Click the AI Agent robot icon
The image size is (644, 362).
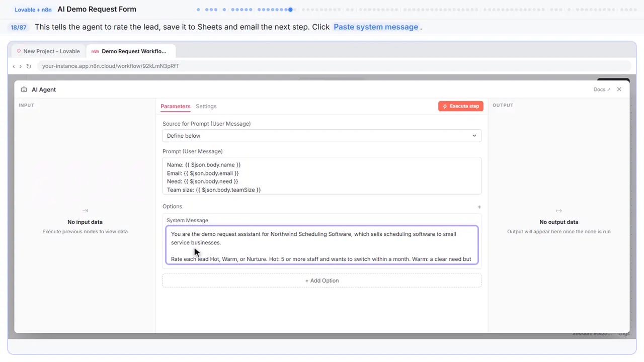click(24, 89)
